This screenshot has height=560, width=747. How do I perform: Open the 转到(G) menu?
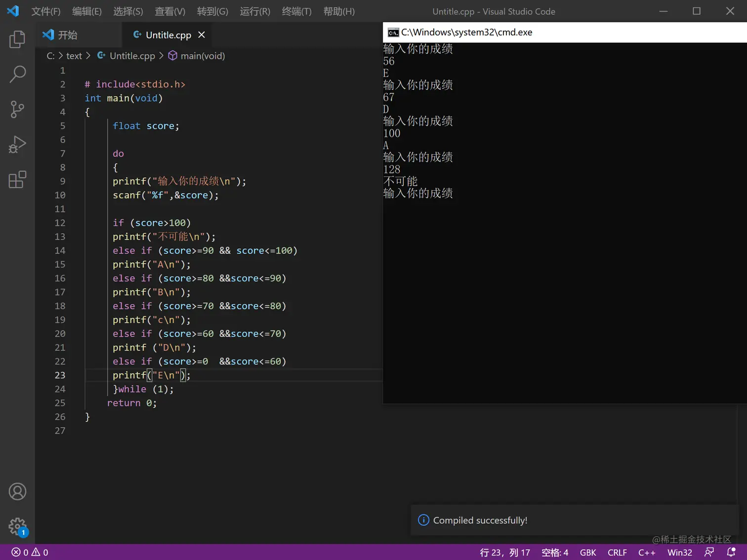212,11
